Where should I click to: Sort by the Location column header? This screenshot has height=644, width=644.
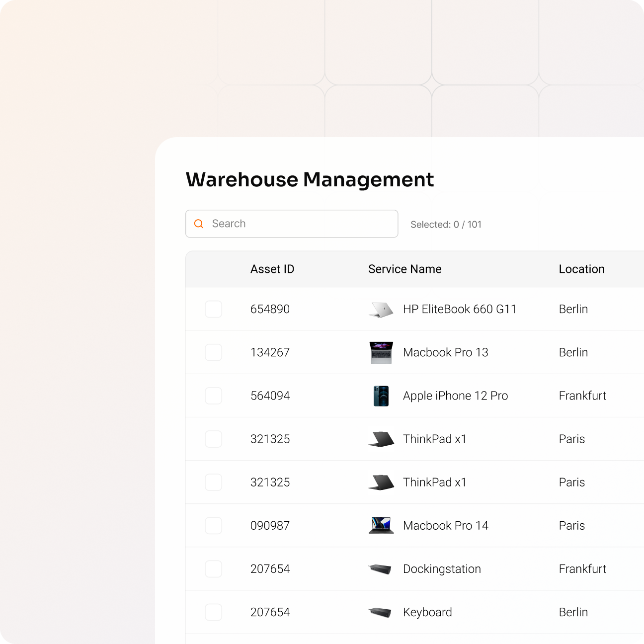click(x=582, y=269)
